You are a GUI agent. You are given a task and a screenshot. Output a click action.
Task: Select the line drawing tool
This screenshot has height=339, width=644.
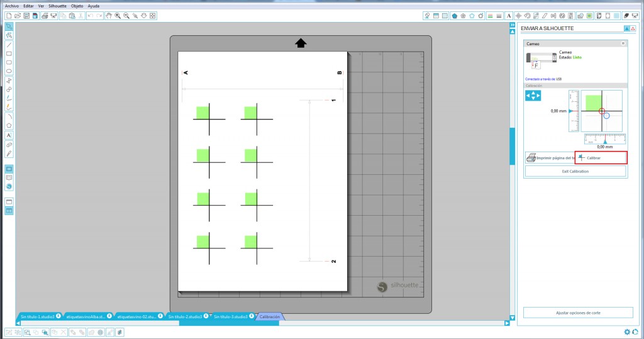9,45
